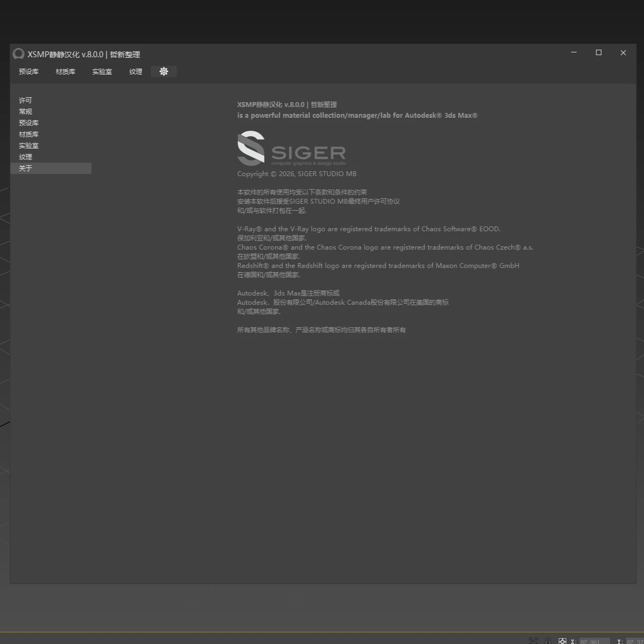Click the Autodesk、3ds Max是注册商标或 line
The height and width of the screenshot is (644, 644).
point(288,293)
